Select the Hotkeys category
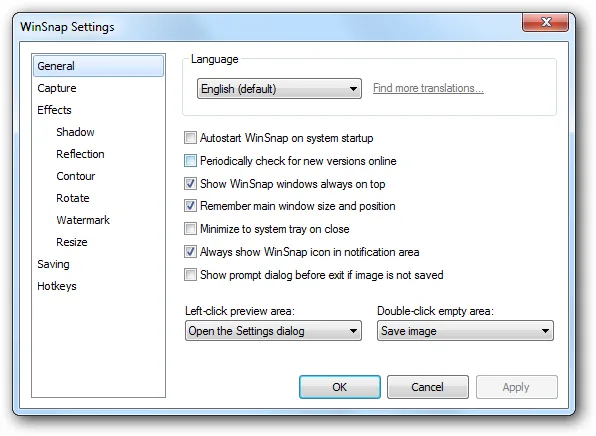This screenshot has width=596, height=436. coord(57,286)
